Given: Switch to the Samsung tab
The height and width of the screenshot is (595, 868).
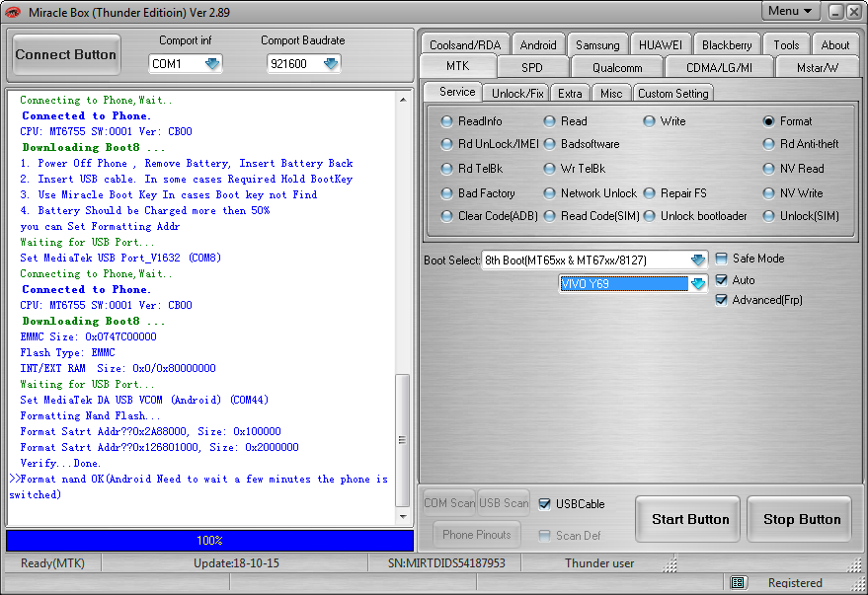Looking at the screenshot, I should point(597,44).
